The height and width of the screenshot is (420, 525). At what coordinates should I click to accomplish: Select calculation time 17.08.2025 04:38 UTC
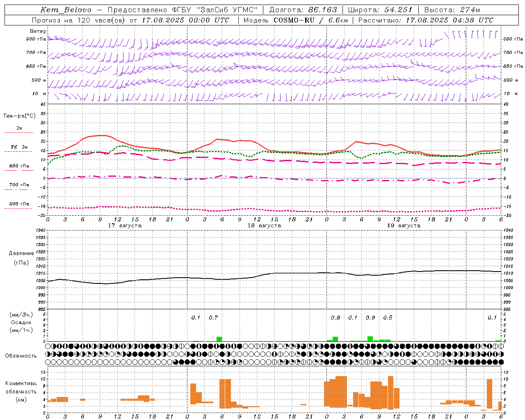[450, 20]
